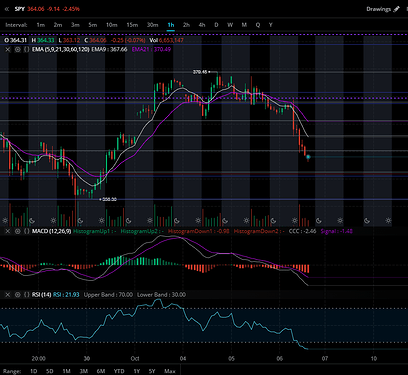Click the cyan current-price dot on chart

[308, 157]
